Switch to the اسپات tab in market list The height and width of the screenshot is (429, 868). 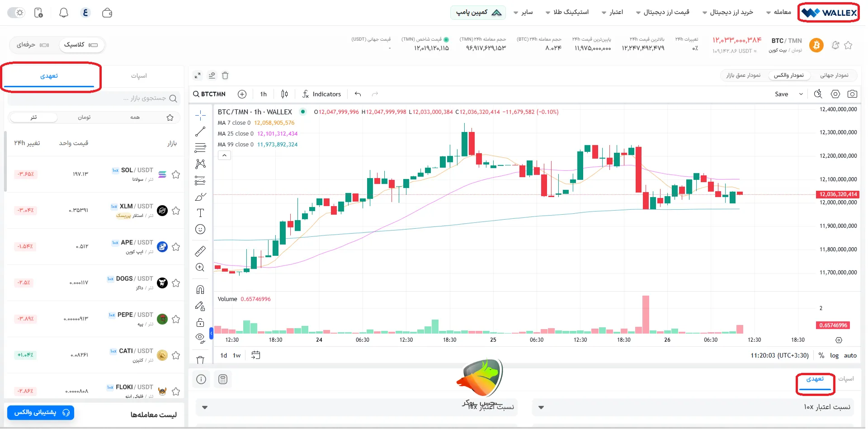click(139, 76)
